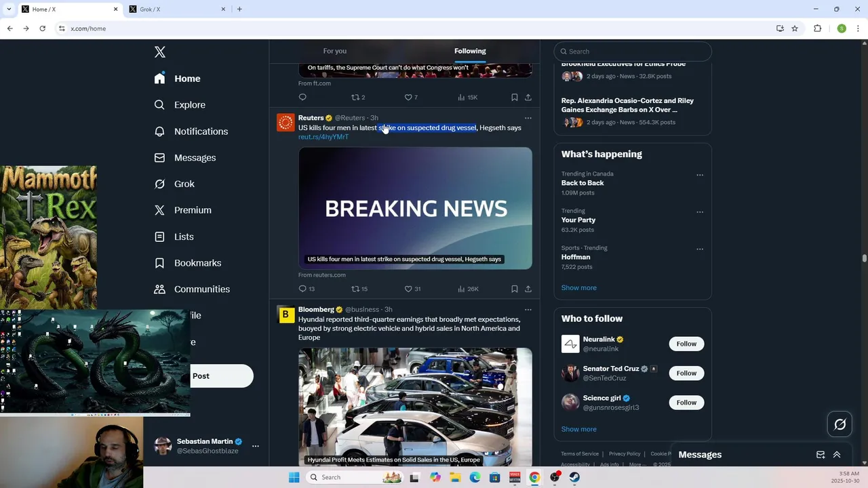Open the Breaking News article thumbnail
This screenshot has width=868, height=488.
pyautogui.click(x=415, y=208)
